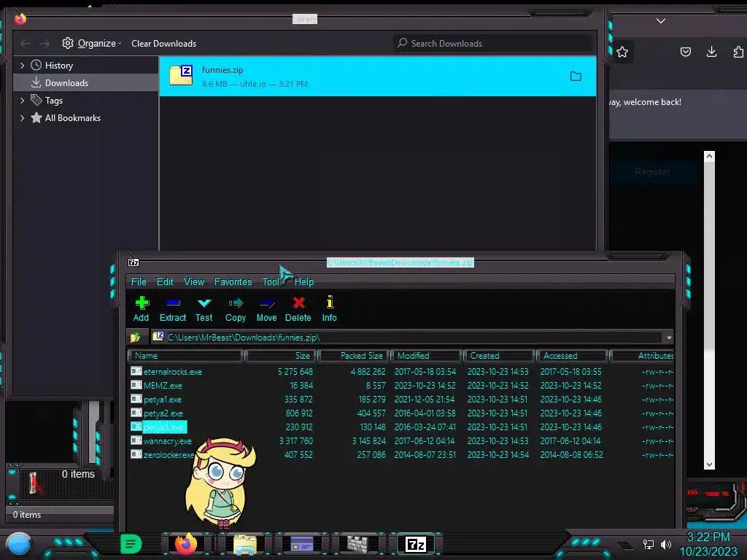Click the forward arrow in Library window
The height and width of the screenshot is (560, 747).
[x=44, y=43]
